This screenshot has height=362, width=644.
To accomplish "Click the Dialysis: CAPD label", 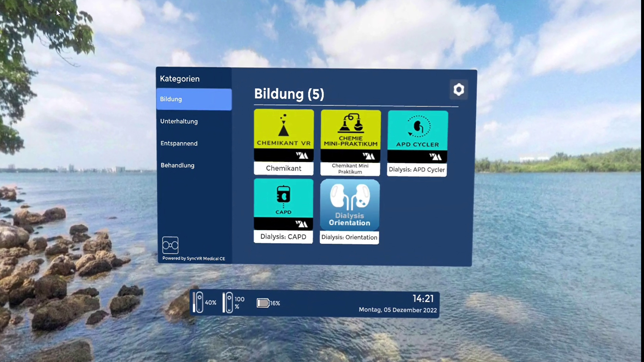I will tap(283, 237).
